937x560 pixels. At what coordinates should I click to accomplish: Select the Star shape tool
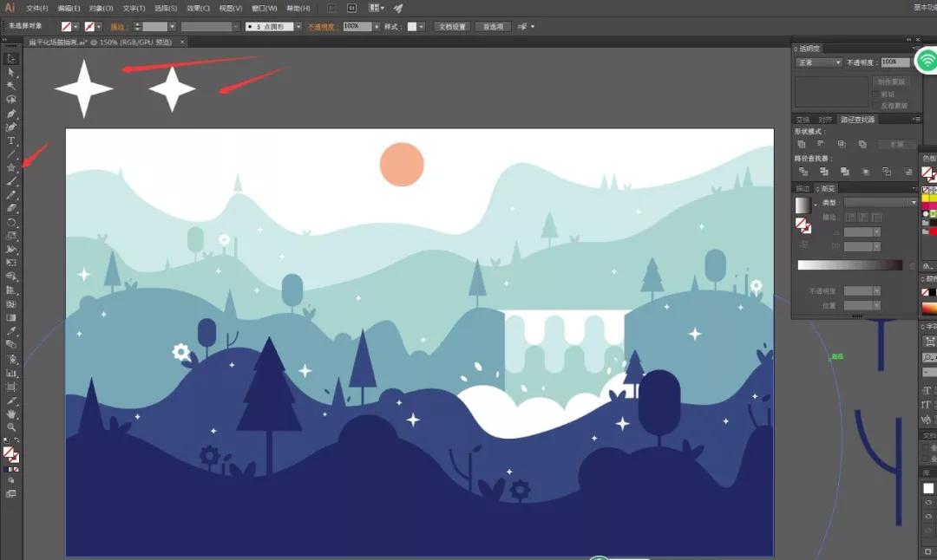point(11,167)
